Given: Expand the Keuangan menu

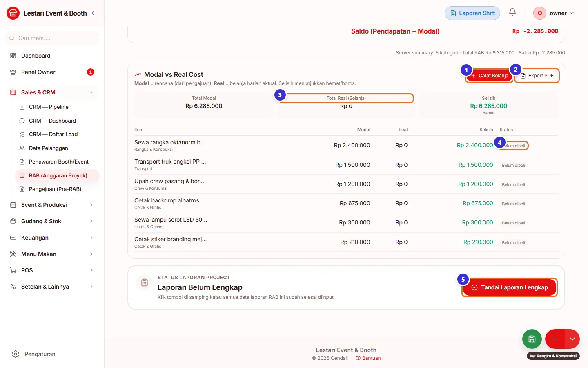Looking at the screenshot, I should (x=91, y=238).
